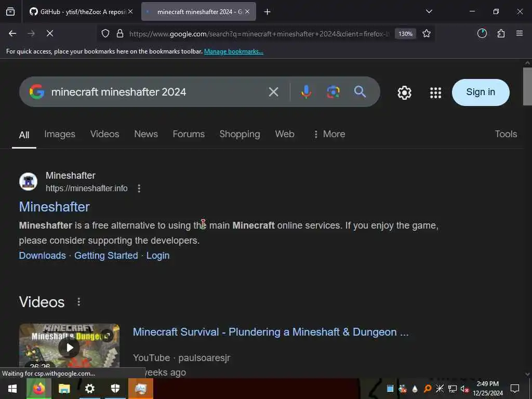Open Settings gear on taskbar
Image resolution: width=532 pixels, height=399 pixels.
tap(89, 389)
